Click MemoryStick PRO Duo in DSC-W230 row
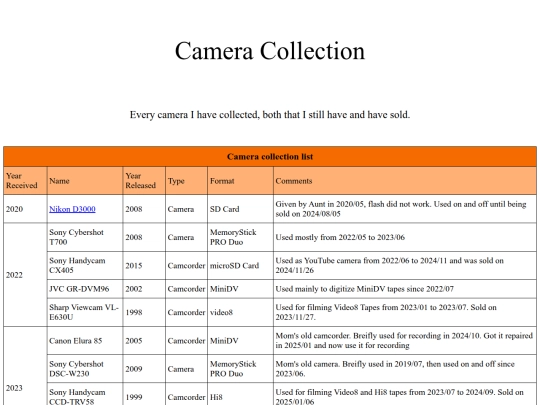This screenshot has height=405, width=540. tap(240, 369)
